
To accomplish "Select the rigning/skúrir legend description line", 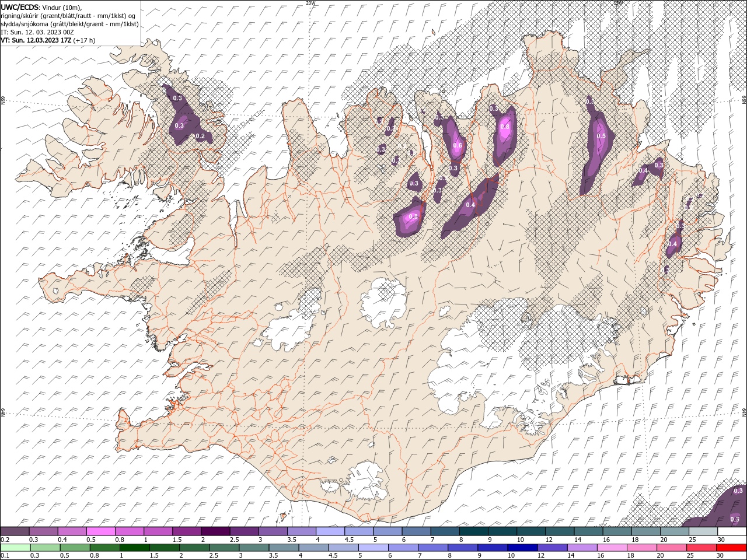I will tap(68, 15).
